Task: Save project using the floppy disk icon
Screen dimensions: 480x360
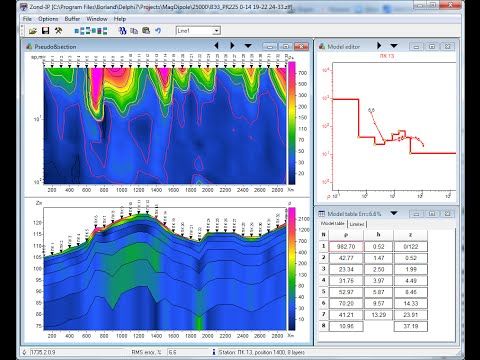Action: tap(45, 31)
